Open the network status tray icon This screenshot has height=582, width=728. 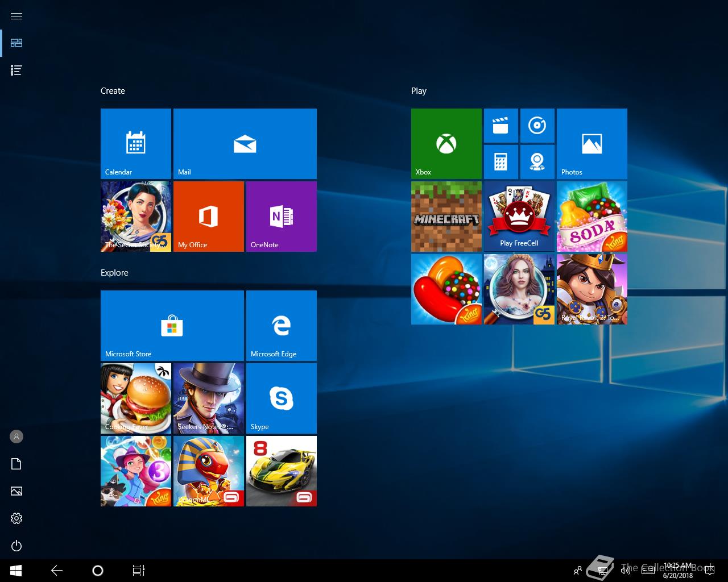pos(603,571)
